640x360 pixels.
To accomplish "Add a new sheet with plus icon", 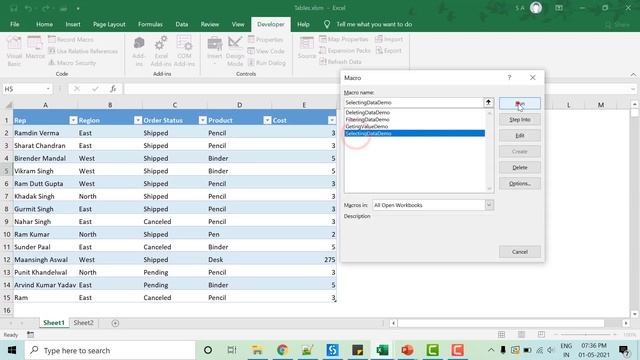I will tap(115, 323).
